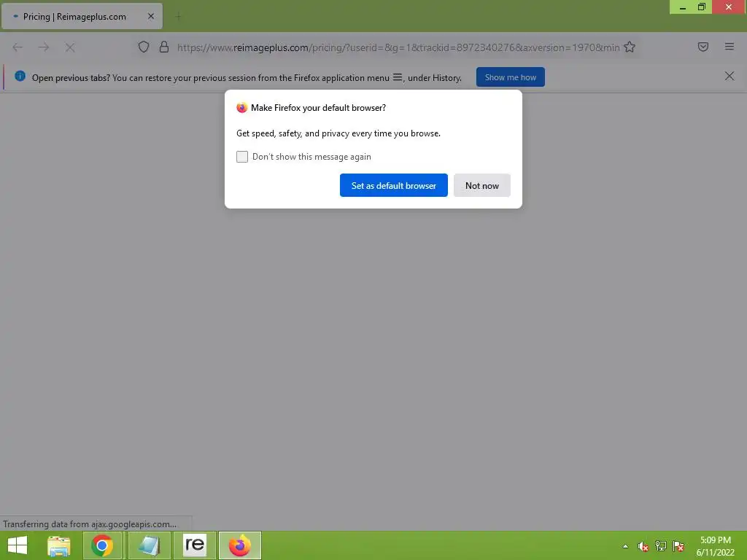This screenshot has height=560, width=747.
Task: Launch Google Chrome from taskbar
Action: [x=102, y=545]
